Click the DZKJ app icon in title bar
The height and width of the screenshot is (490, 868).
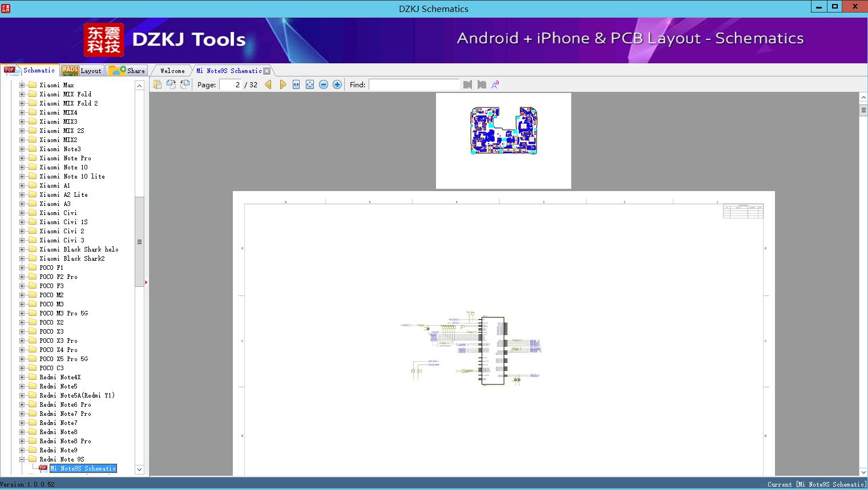point(6,8)
